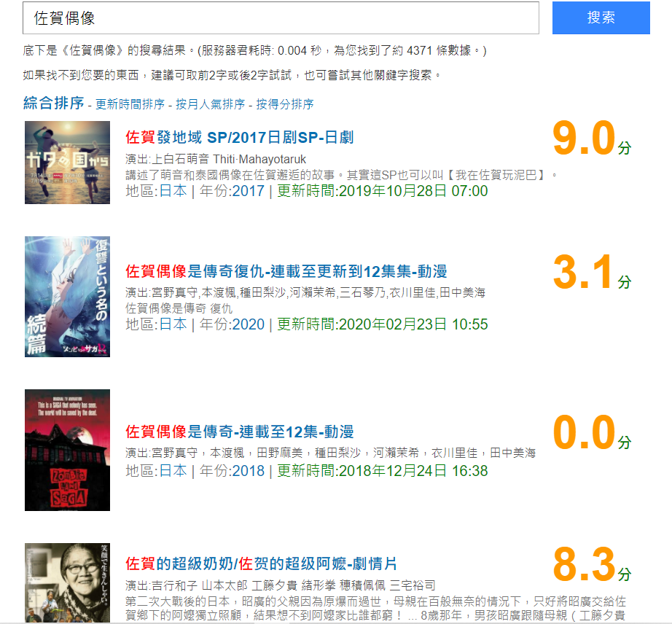Click the blue 続篇 anime poster thumbnail

click(x=67, y=297)
